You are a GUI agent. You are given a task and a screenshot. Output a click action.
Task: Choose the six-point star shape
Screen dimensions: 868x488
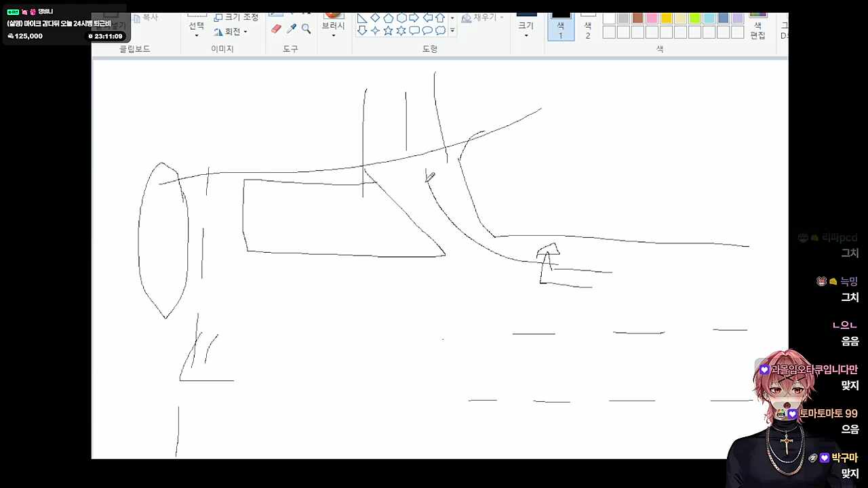pyautogui.click(x=401, y=30)
